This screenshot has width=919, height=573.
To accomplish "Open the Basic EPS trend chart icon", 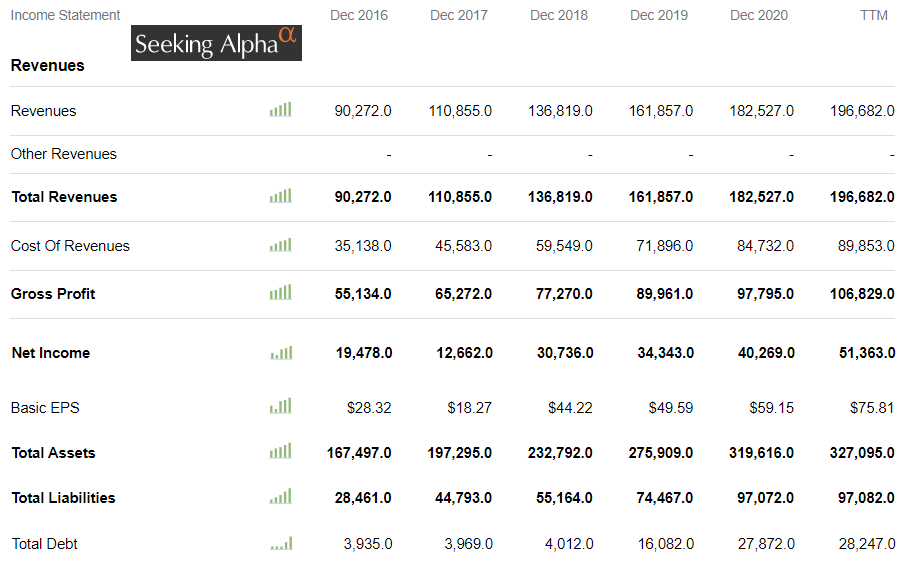I will pos(281,407).
